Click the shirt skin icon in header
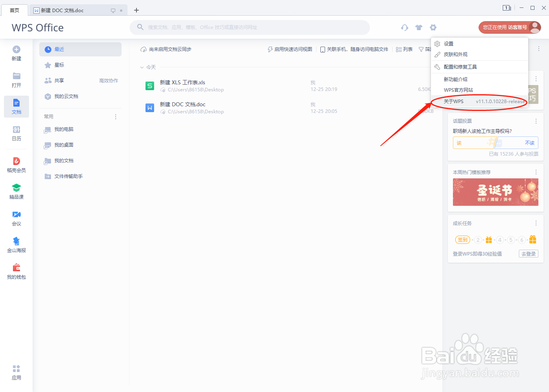This screenshot has width=549, height=392. [x=419, y=27]
